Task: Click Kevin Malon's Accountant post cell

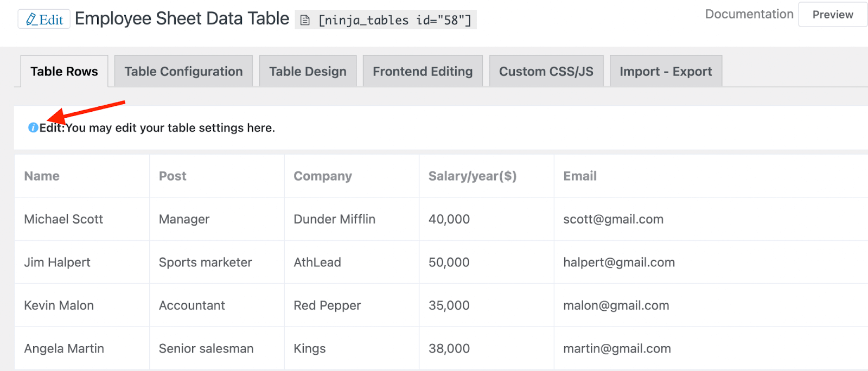Action: coord(192,305)
